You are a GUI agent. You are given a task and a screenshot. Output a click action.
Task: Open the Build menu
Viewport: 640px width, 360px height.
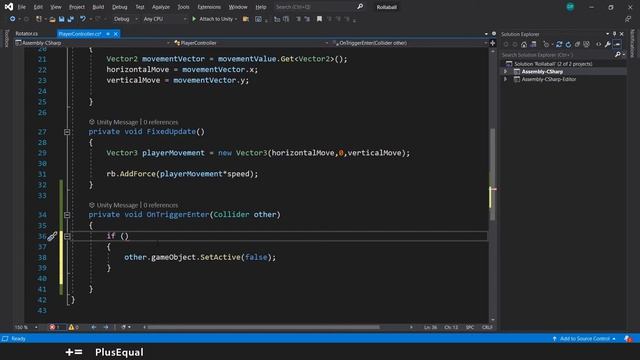pos(98,7)
